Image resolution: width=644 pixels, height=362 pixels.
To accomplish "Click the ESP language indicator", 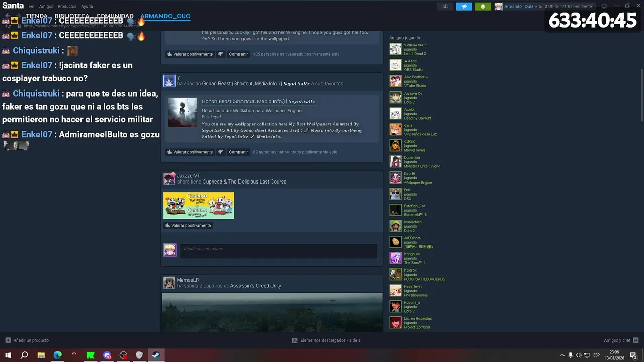I will point(597,355).
